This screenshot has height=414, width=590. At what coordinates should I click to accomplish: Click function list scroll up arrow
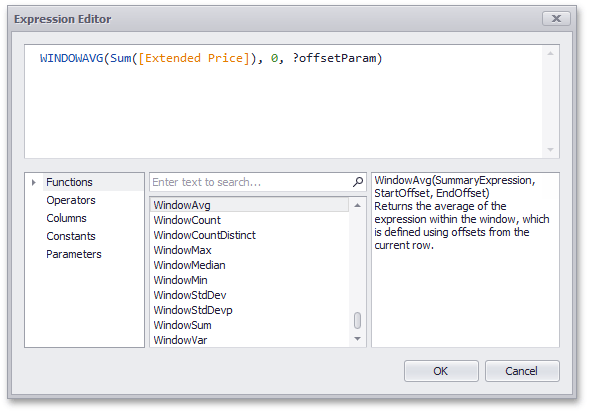pos(357,205)
